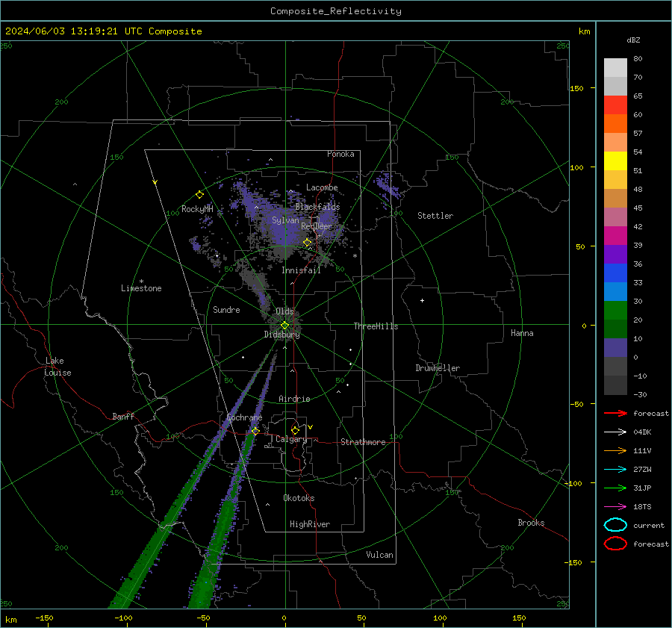Image resolution: width=672 pixels, height=628 pixels.
Task: Select the orange swatch below 60 dBZ
Action: tap(615, 123)
